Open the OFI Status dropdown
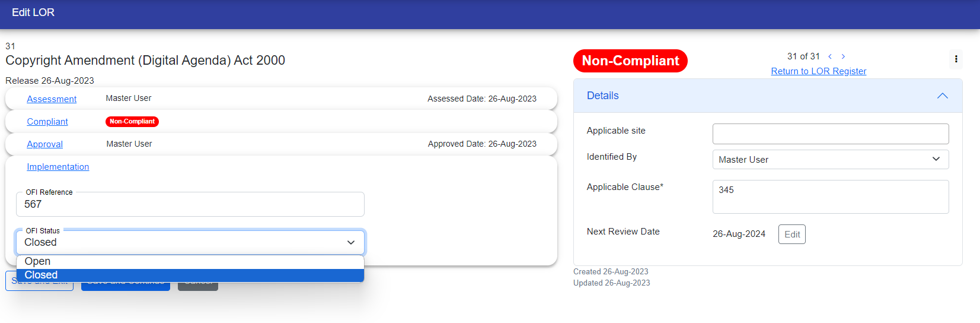Viewport: 980px width, 323px height. (x=190, y=242)
